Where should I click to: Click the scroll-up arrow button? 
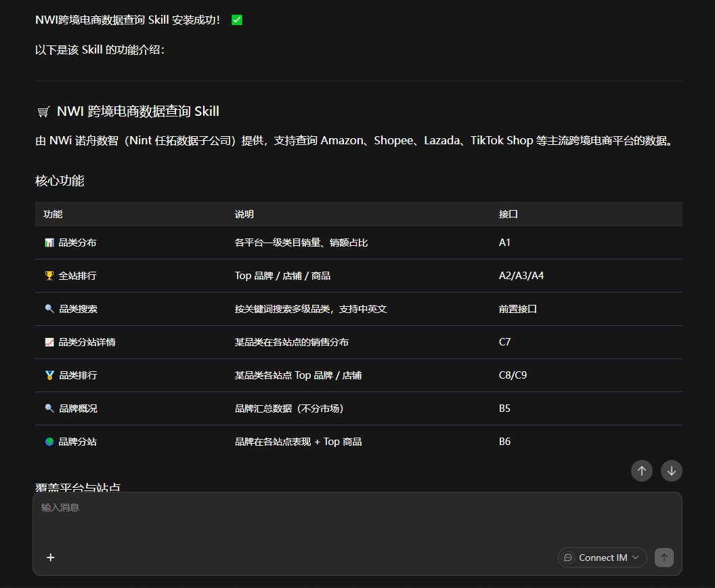[642, 471]
